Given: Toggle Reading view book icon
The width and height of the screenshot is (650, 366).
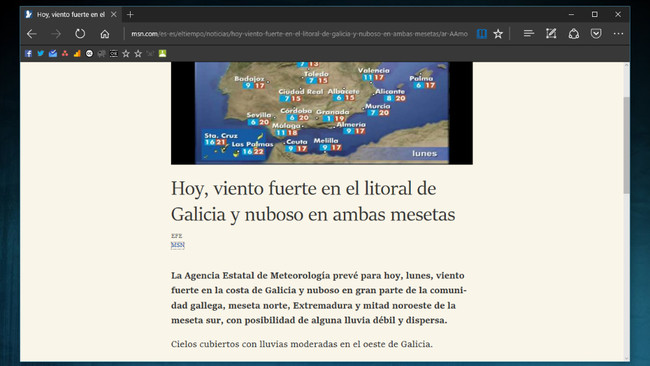Looking at the screenshot, I should click(x=482, y=34).
